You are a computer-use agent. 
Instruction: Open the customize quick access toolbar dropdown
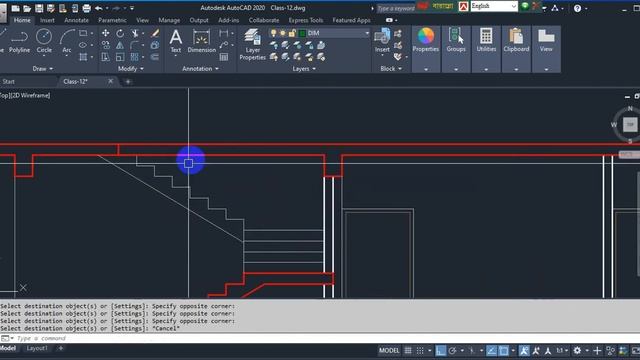[x=132, y=8]
